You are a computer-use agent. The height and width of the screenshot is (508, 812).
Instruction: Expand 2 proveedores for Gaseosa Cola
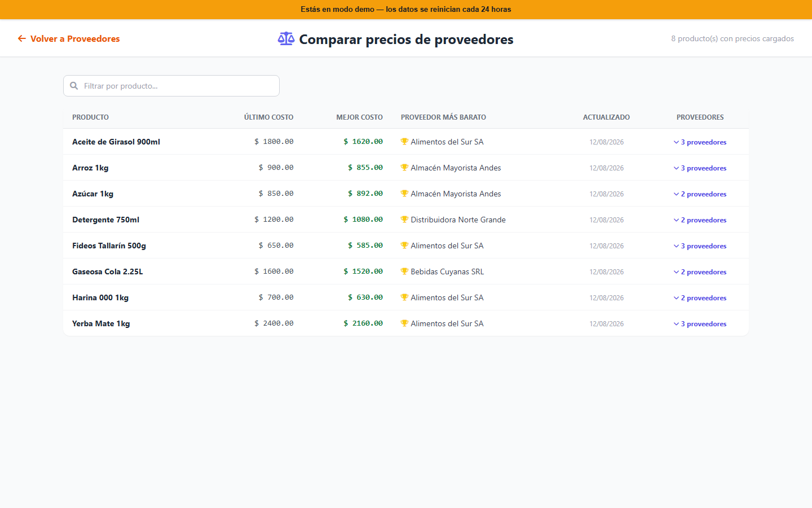700,272
